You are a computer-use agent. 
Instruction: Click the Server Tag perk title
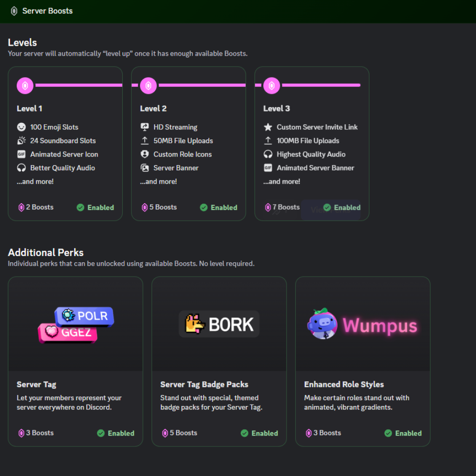37,385
